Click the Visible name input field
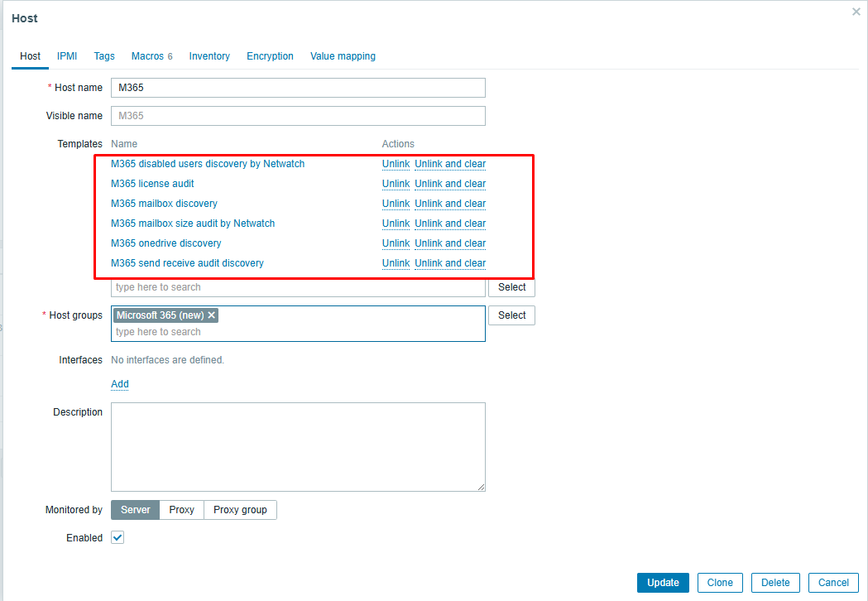868x601 pixels. pyautogui.click(x=298, y=116)
